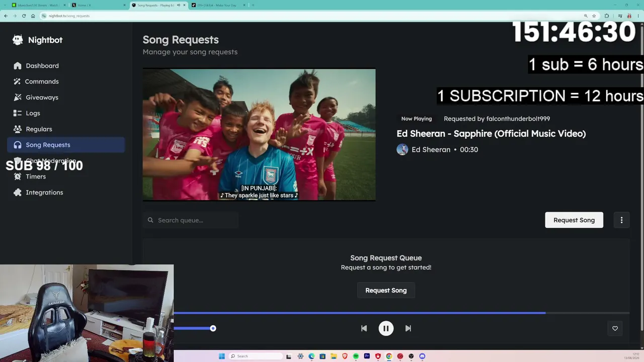This screenshot has height=362, width=644.
Task: Click the requester name falconthunderbolt999
Action: pos(518,119)
